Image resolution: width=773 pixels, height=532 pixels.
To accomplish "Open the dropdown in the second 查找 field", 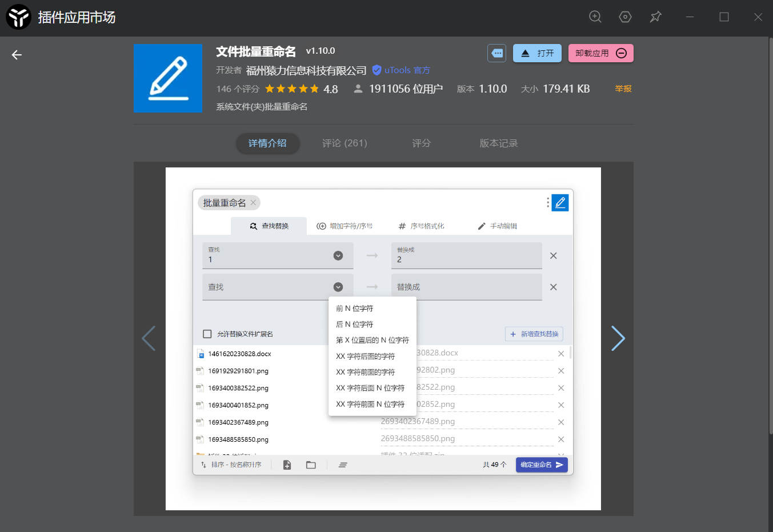I will pos(338,286).
